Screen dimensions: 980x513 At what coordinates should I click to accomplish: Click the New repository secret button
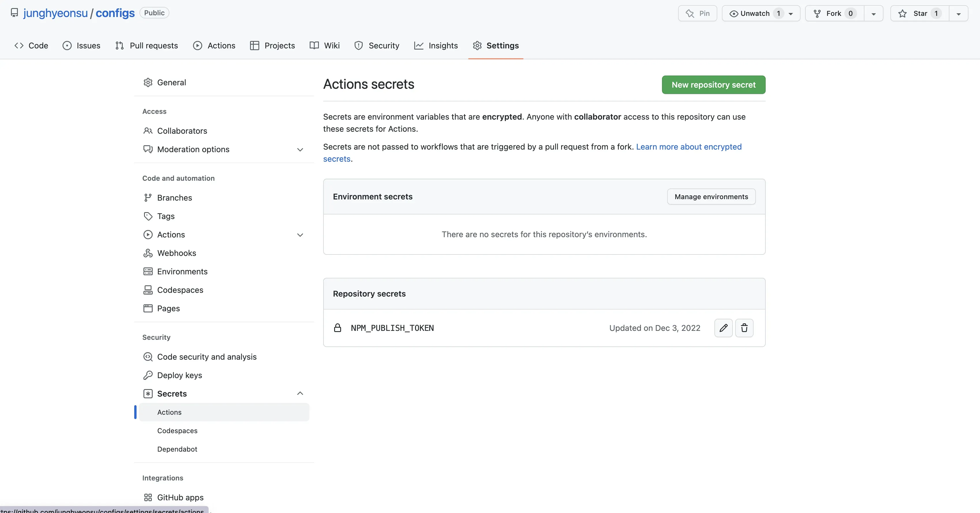(713, 84)
